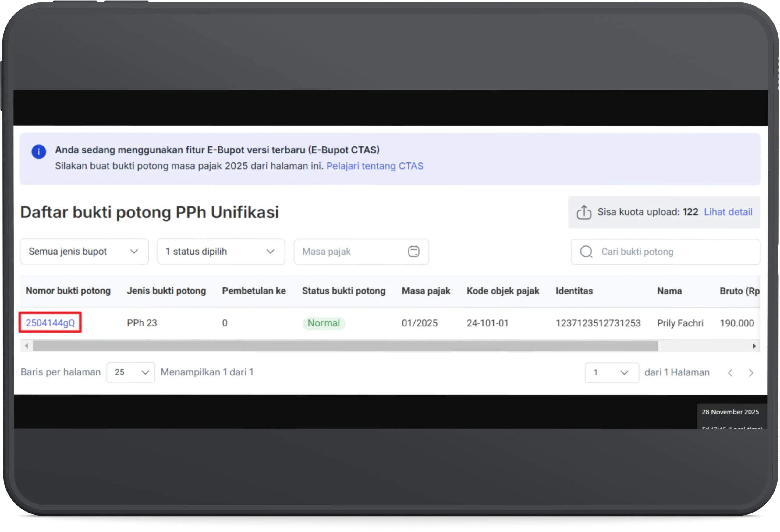Click Nomor bukti potong column header
The image size is (780, 532).
click(x=68, y=291)
